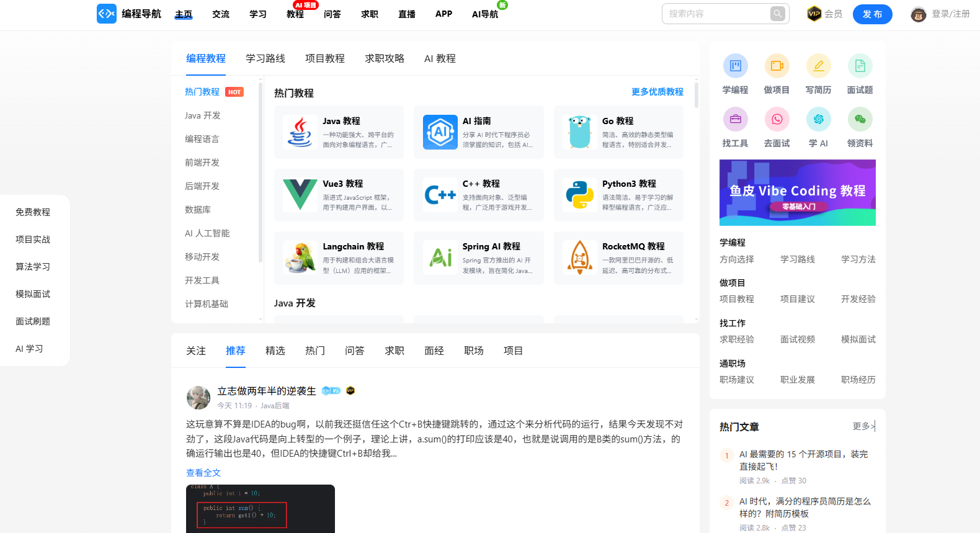Click the Python3 教程 logo icon

[x=580, y=195]
